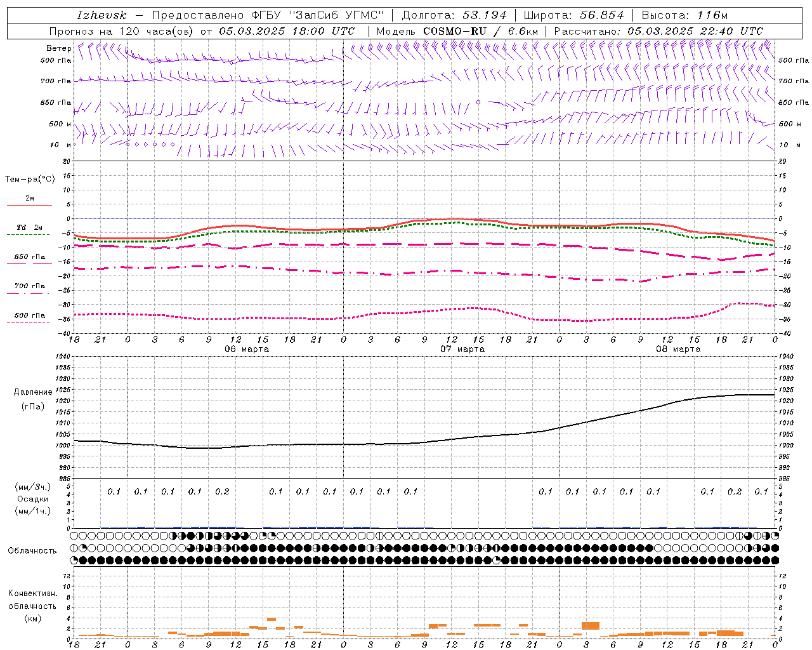The image size is (812, 650).
Task: Click the 0.2 precipitation value on 06 марта
Action: [x=222, y=491]
